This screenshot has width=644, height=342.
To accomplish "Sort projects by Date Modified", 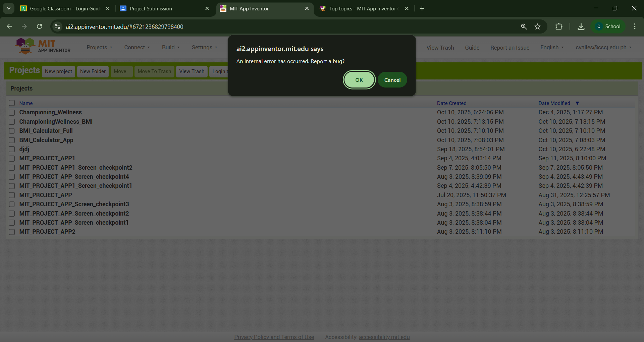I will point(554,103).
